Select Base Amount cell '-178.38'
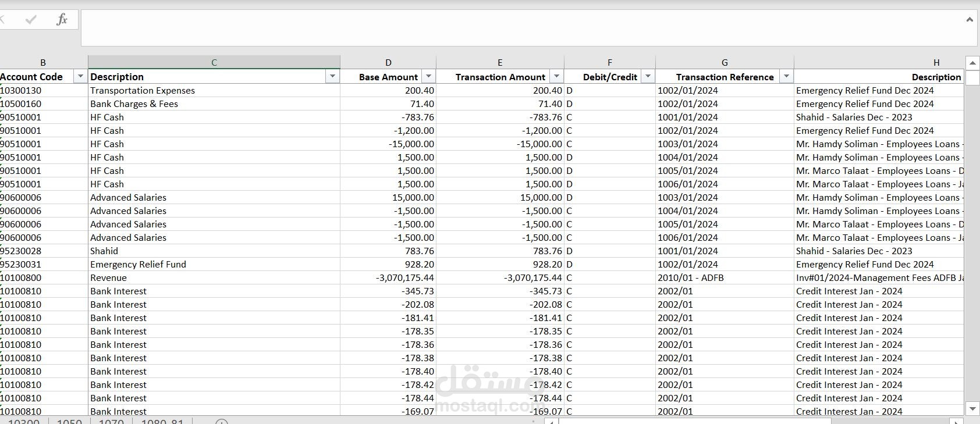The width and height of the screenshot is (980, 424). pos(388,358)
